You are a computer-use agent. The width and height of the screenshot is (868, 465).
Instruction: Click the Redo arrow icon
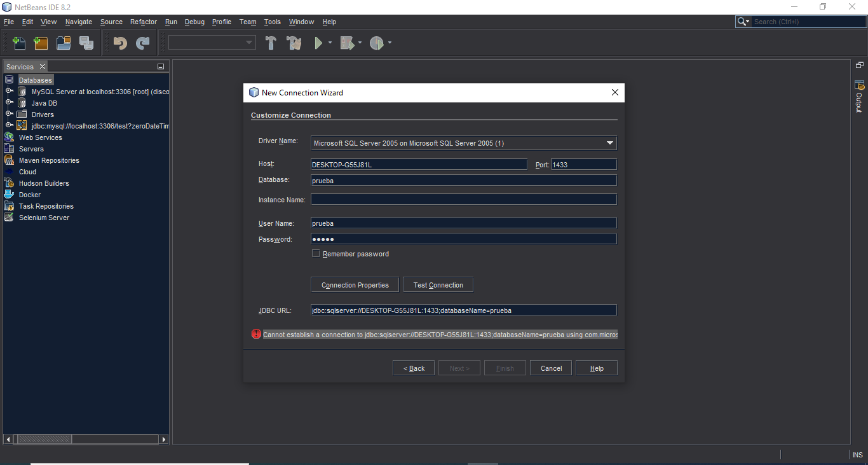143,43
